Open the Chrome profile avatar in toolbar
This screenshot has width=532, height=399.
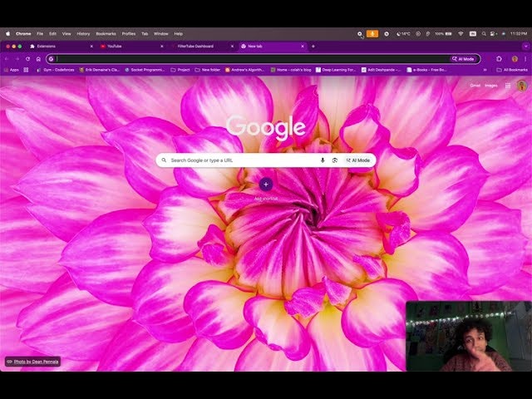pyautogui.click(x=515, y=59)
